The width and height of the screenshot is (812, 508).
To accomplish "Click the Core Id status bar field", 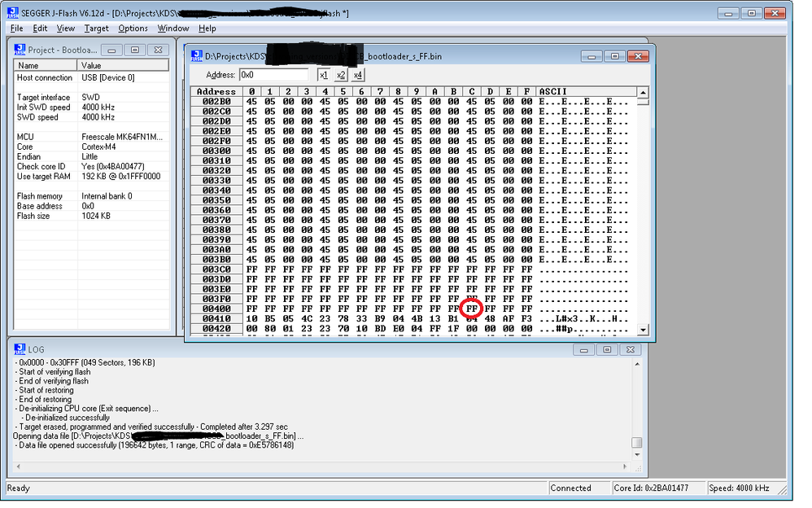I will pos(657,488).
